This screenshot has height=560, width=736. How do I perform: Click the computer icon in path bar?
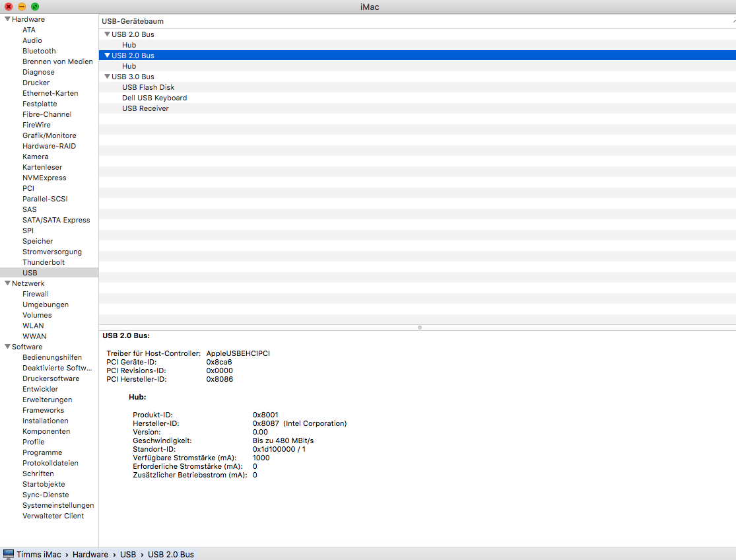[9, 554]
